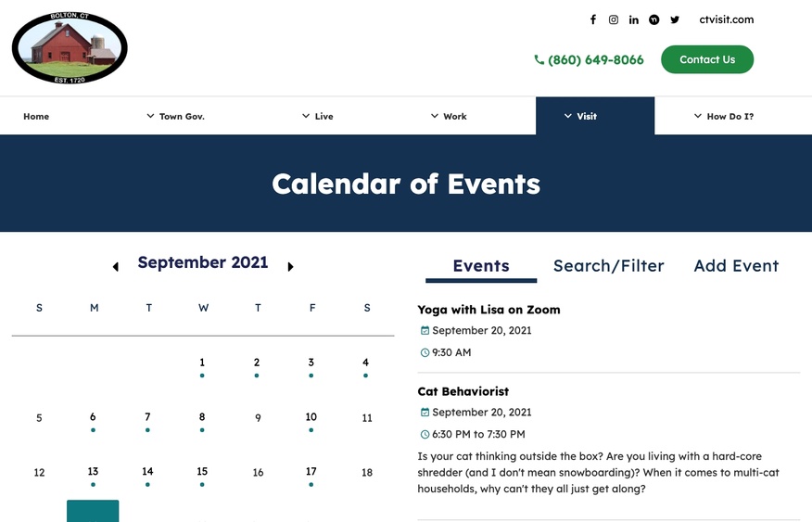This screenshot has height=522, width=812.
Task: Open the Live menu label
Action: (x=324, y=117)
